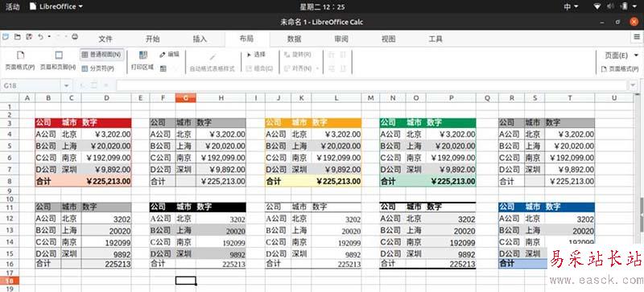Switch to the 开始 tab

coord(152,39)
